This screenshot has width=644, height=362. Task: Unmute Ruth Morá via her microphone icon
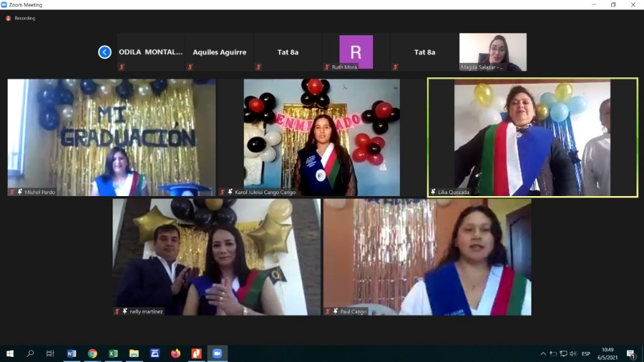(326, 65)
